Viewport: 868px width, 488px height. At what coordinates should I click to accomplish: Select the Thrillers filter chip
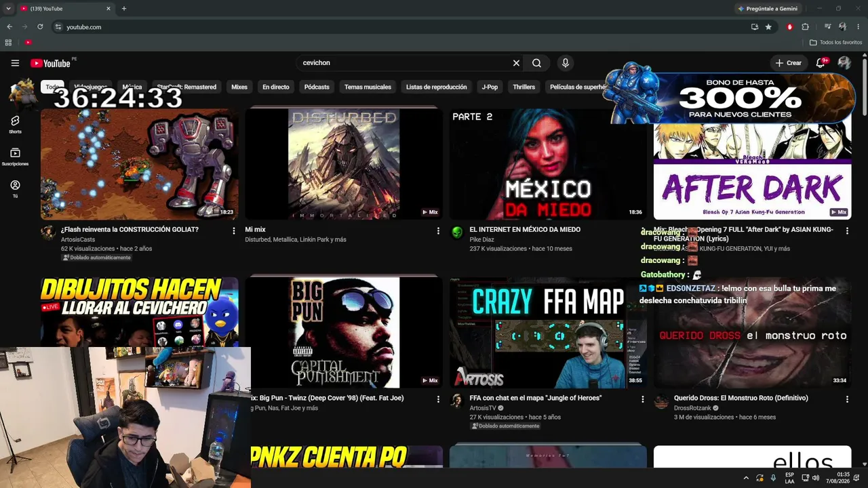[x=524, y=87]
